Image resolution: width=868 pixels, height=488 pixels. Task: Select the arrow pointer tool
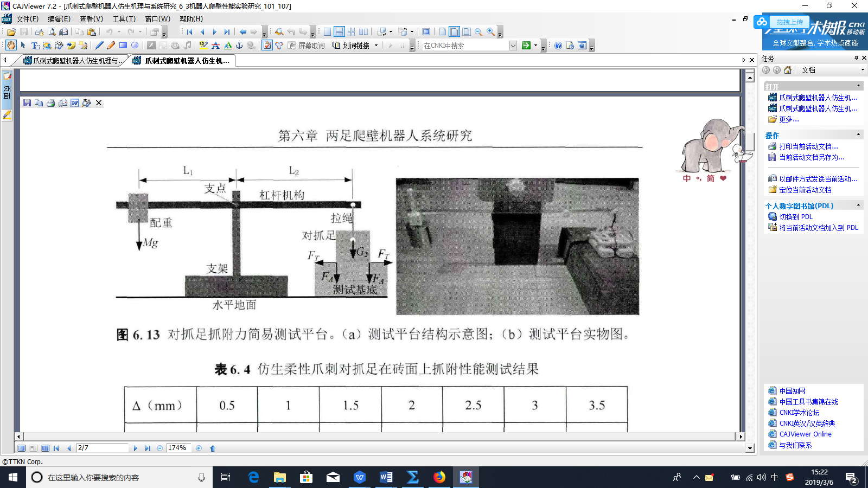click(23, 46)
